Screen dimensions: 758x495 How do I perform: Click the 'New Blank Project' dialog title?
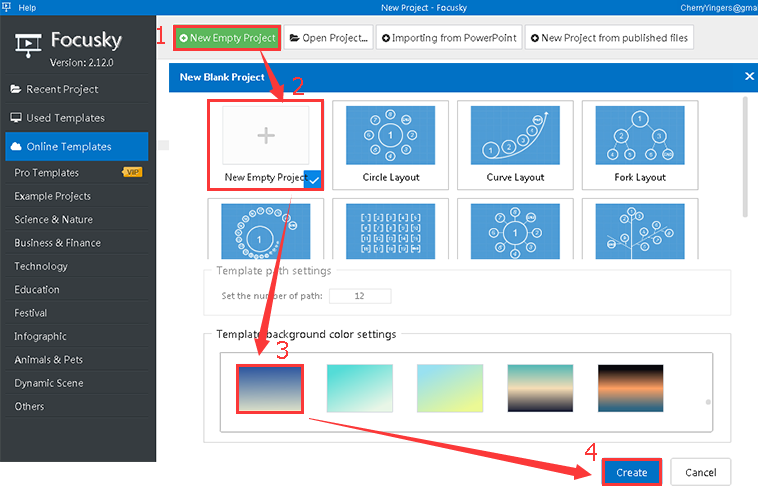tap(222, 77)
